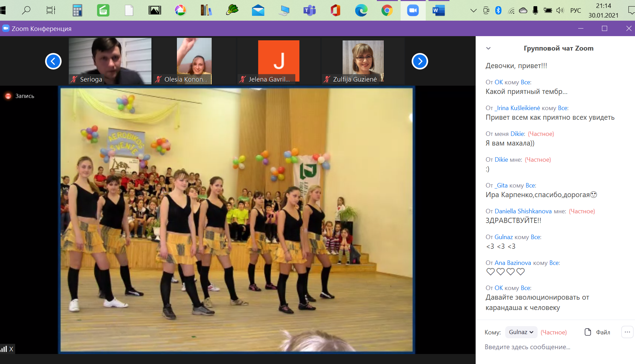Click the Bluetooth icon in system tray
The width and height of the screenshot is (635, 364).
pyautogui.click(x=498, y=10)
